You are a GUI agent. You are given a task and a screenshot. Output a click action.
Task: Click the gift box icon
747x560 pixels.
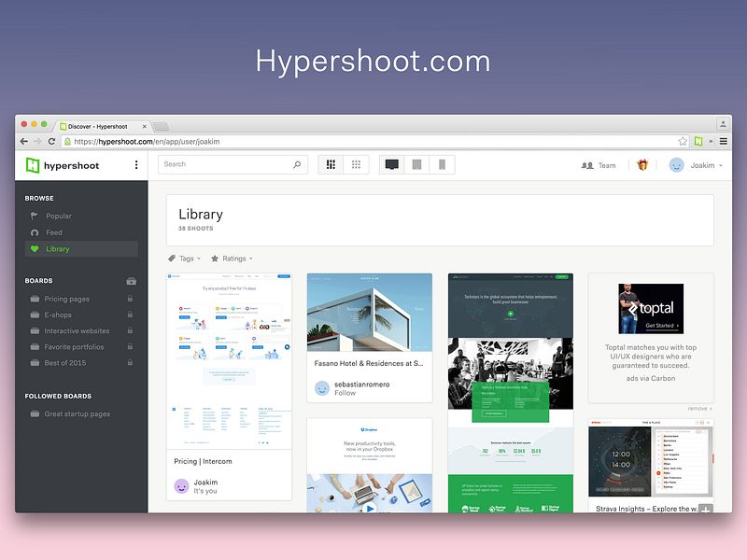point(642,165)
